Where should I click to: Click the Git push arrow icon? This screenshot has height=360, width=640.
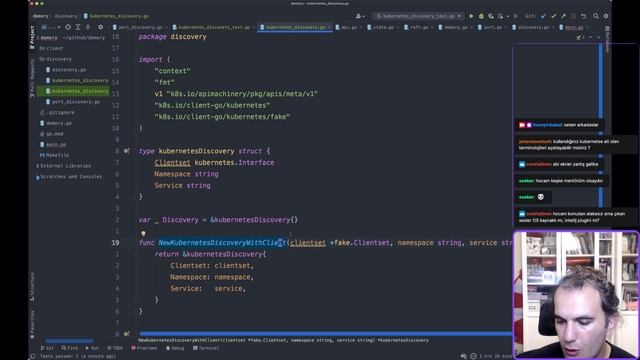coord(563,16)
